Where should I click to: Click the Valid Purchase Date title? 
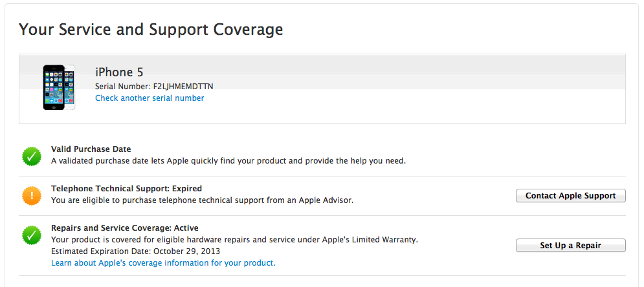pyautogui.click(x=91, y=149)
